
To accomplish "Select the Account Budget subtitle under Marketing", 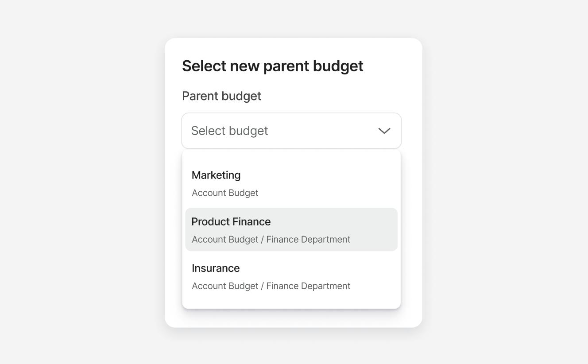I will coord(225,193).
